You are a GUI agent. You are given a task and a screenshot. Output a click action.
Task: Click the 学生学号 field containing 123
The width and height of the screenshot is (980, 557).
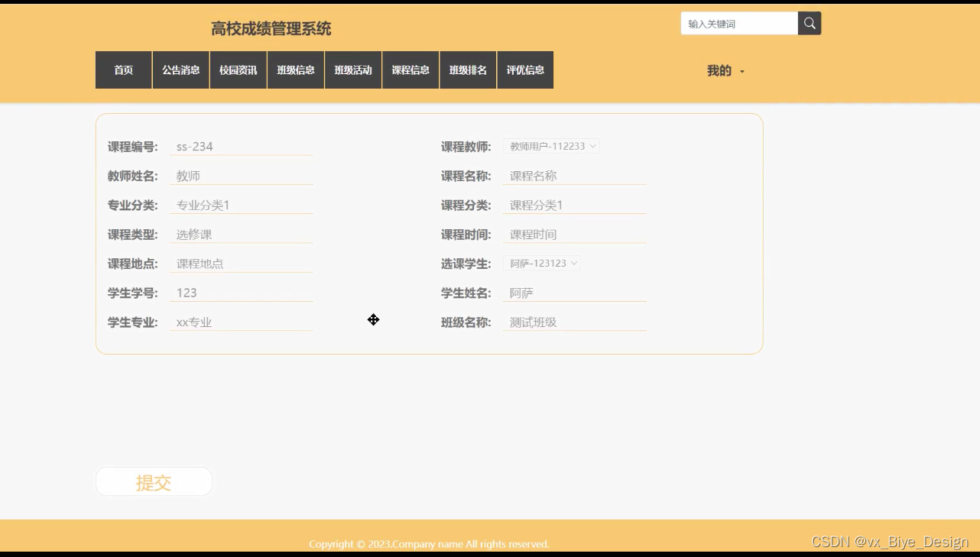tap(242, 293)
